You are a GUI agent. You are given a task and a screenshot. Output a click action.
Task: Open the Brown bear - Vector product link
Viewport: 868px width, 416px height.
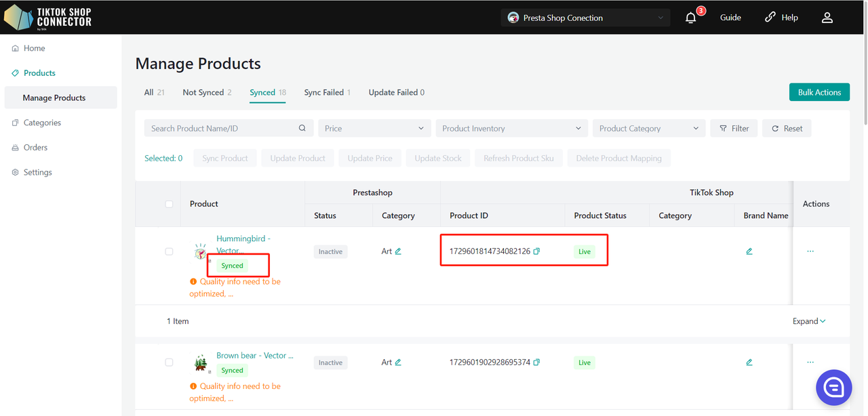click(x=255, y=355)
